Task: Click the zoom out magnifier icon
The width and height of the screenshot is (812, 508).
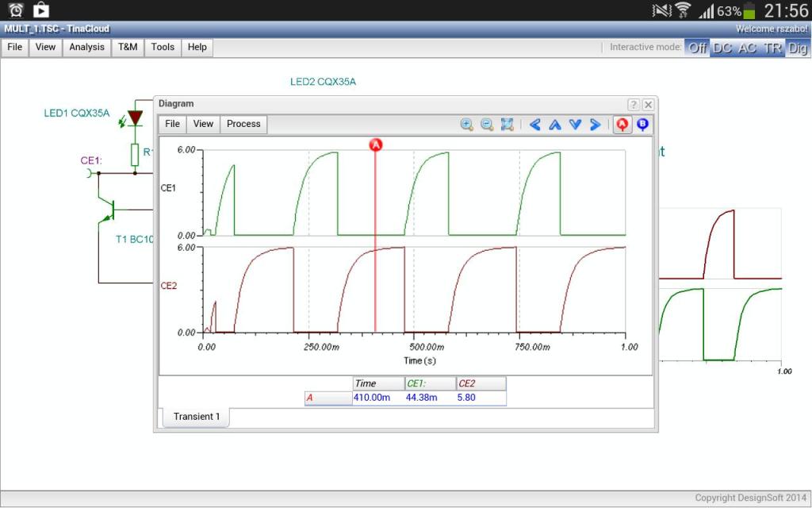Action: click(x=487, y=125)
